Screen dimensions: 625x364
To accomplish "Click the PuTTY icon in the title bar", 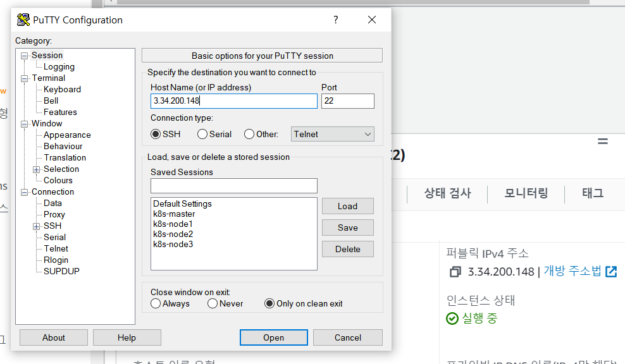I will pos(23,20).
